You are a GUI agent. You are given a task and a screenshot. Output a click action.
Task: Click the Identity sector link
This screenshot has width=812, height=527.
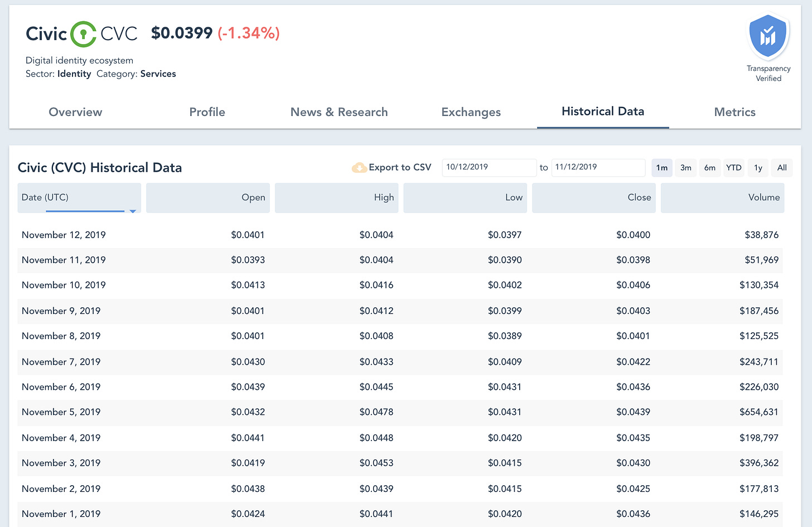click(x=74, y=74)
